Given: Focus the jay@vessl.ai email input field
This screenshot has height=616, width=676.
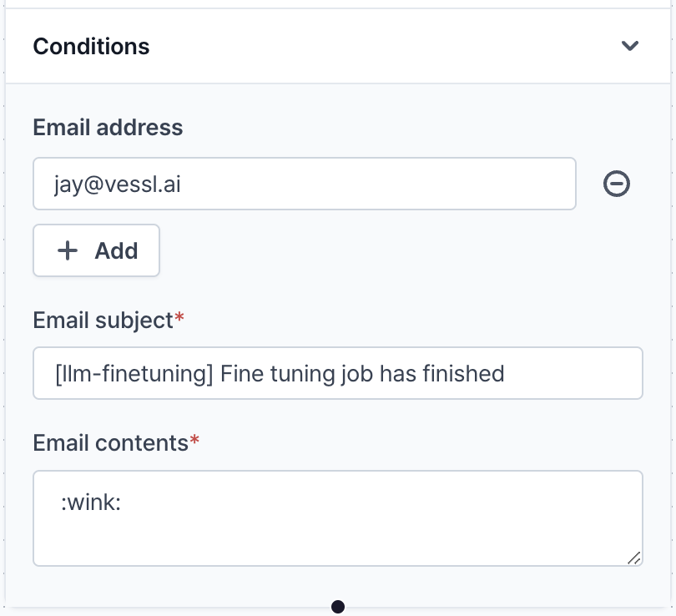Looking at the screenshot, I should (x=304, y=184).
